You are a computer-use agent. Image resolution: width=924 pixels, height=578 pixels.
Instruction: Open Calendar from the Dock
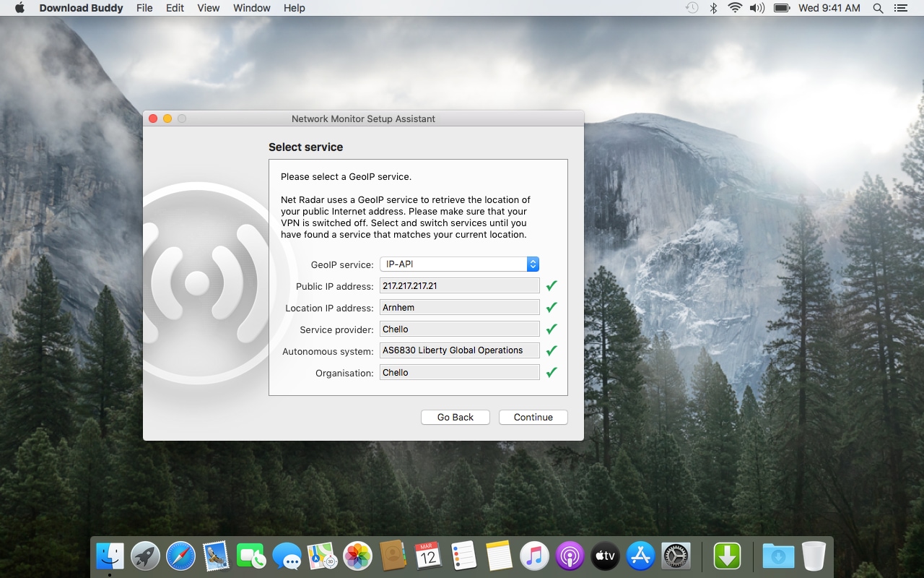click(x=428, y=556)
